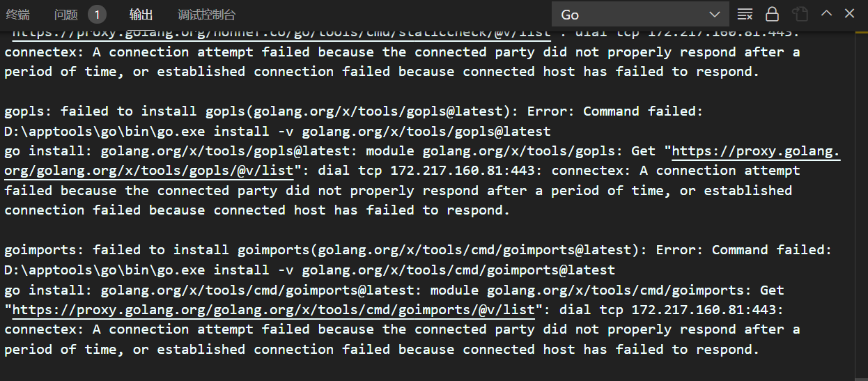Image resolution: width=868 pixels, height=381 pixels.
Task: Click the greyed-out open log file icon
Action: [800, 14]
